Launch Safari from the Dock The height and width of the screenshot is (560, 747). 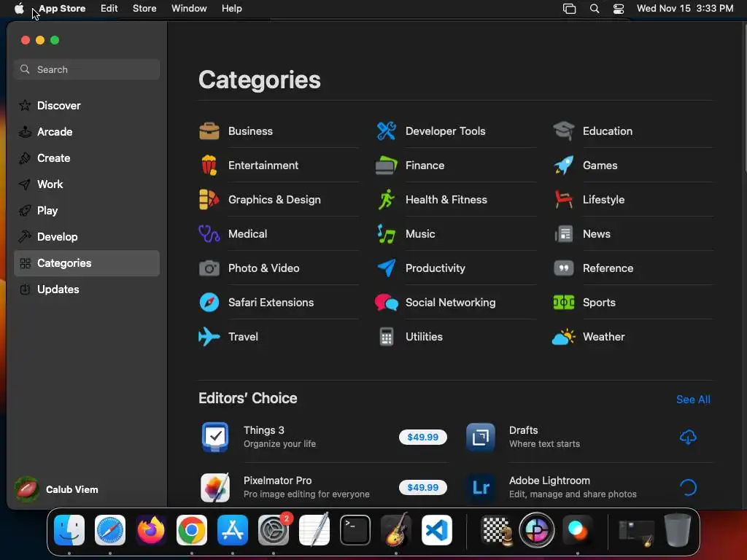pyautogui.click(x=110, y=530)
